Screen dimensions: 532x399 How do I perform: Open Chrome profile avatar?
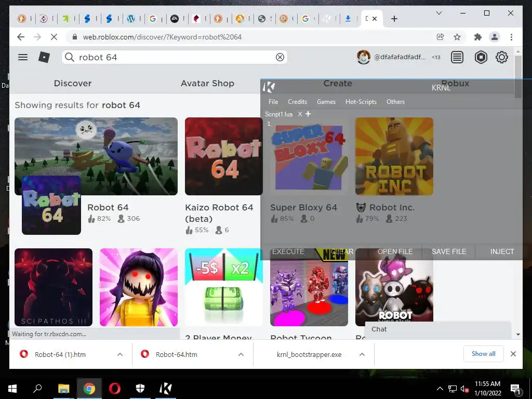(x=495, y=37)
